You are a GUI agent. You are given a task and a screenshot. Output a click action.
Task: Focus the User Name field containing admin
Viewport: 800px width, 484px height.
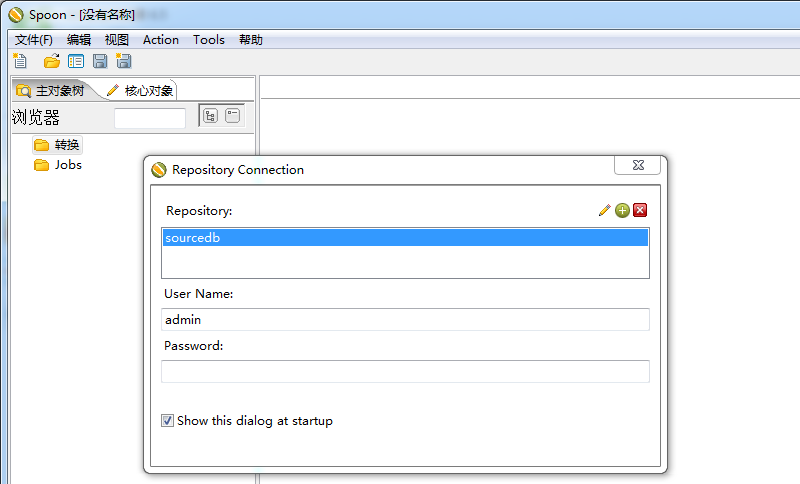pos(405,320)
